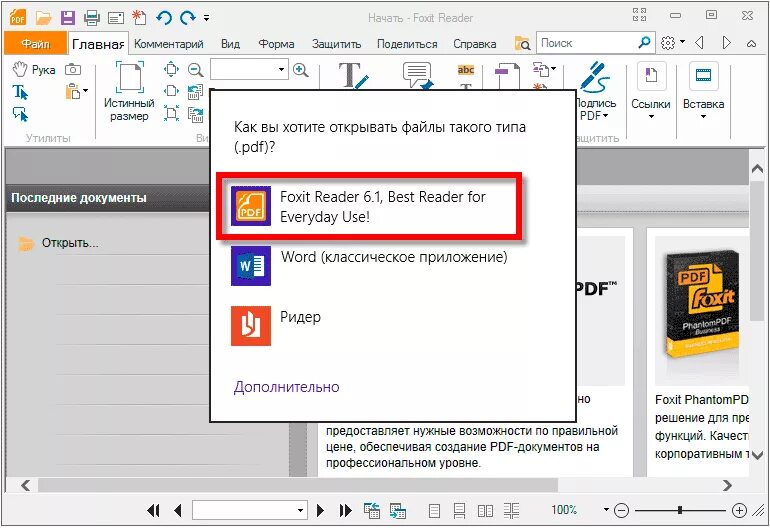The height and width of the screenshot is (528, 770).
Task: Open the page number dropdown in status bar
Action: click(301, 511)
